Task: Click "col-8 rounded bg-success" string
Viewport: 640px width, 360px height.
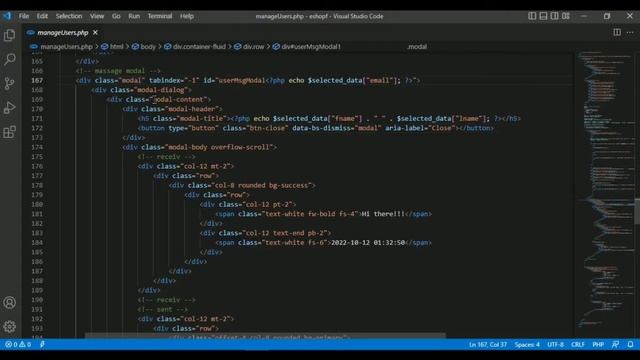Action: [261, 185]
